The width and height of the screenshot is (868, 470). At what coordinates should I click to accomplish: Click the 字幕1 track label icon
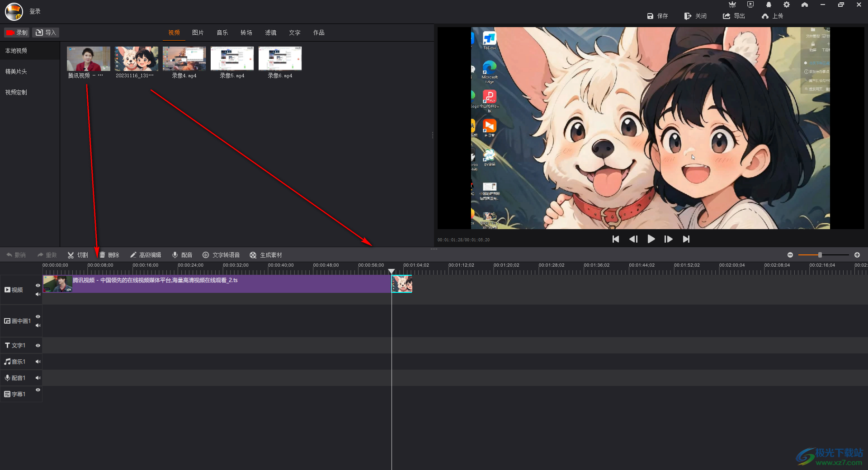click(7, 394)
